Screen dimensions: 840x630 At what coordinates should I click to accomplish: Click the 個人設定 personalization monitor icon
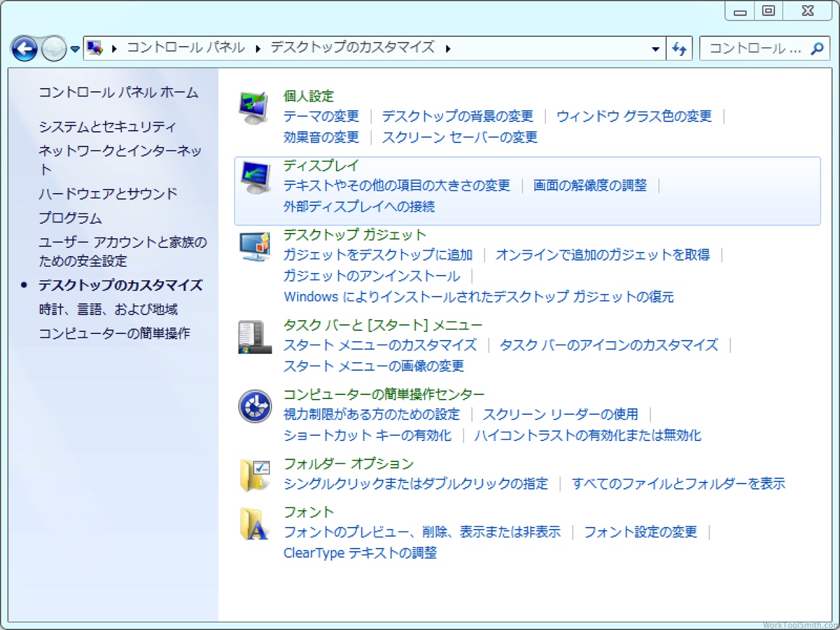click(254, 108)
